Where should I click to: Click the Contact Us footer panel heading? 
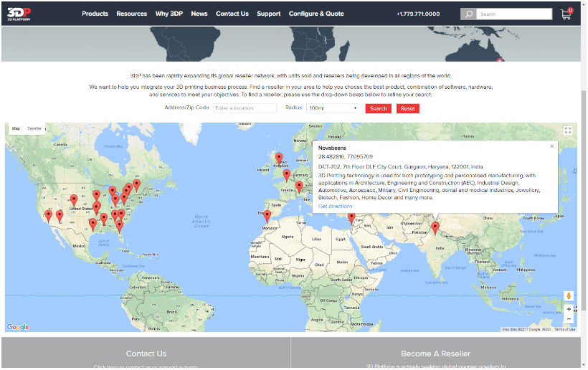click(146, 354)
